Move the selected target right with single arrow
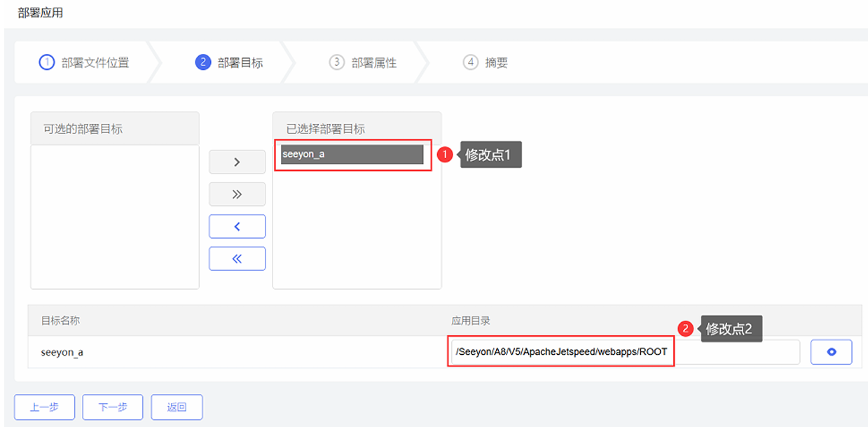 (x=237, y=162)
